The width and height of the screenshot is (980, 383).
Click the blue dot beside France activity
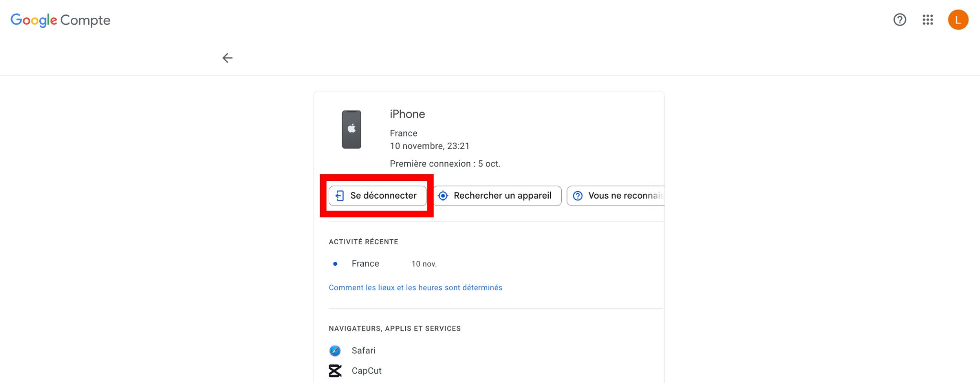pyautogui.click(x=335, y=264)
